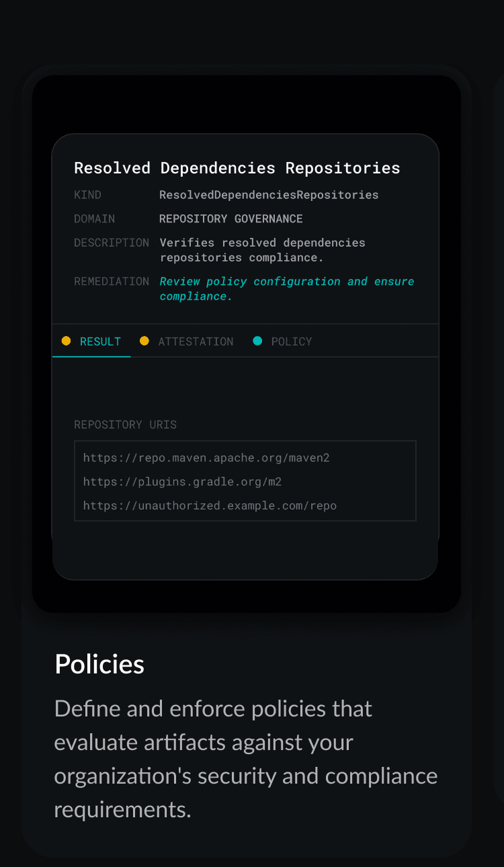504x867 pixels.
Task: Click the REPOSITORY GOVERNANCE domain badge
Action: coord(230,218)
